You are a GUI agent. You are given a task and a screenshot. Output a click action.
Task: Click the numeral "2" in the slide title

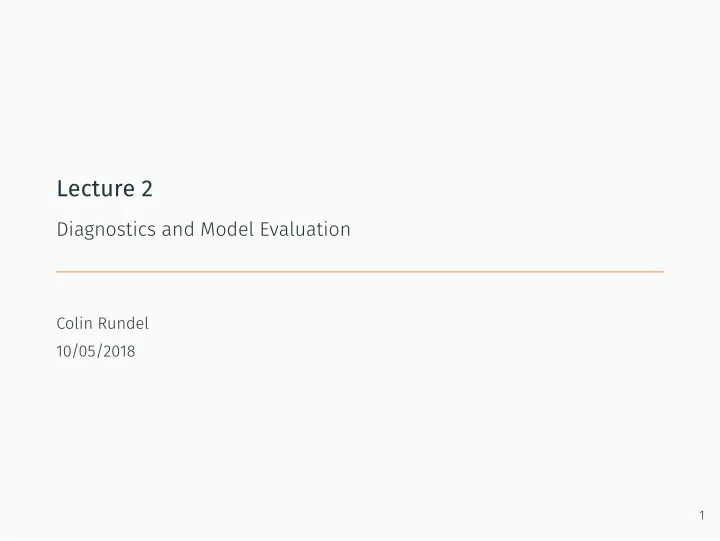[147, 189]
